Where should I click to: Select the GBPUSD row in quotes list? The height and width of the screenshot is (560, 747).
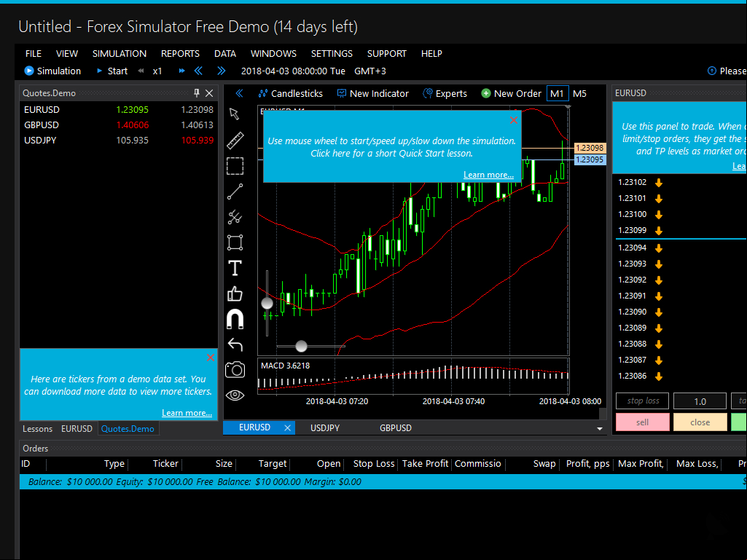(119, 125)
